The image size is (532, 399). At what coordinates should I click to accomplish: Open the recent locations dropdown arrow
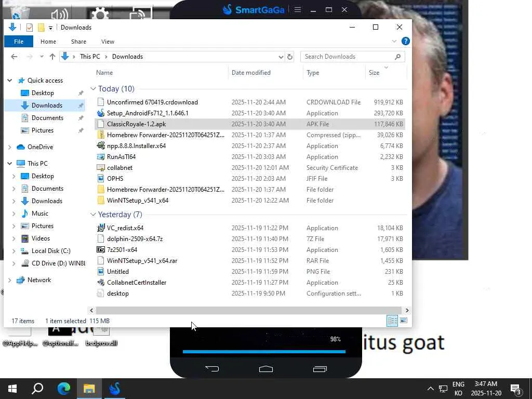pos(42,57)
